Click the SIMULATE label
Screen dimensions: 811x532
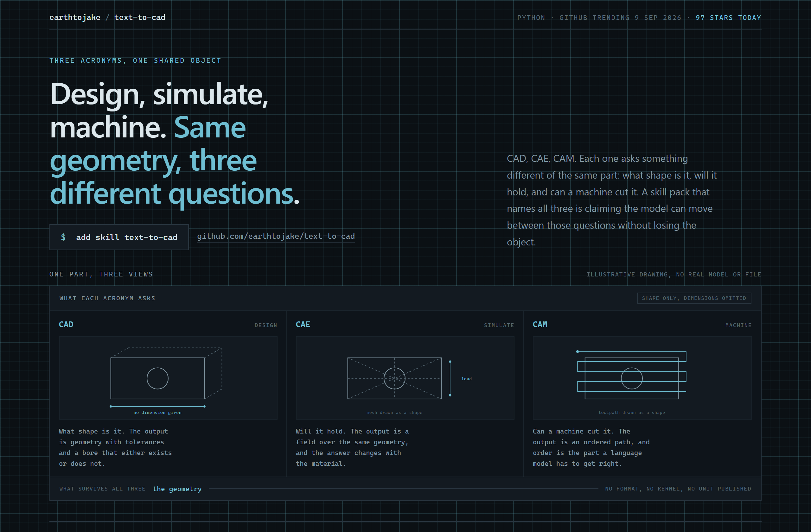(x=499, y=325)
